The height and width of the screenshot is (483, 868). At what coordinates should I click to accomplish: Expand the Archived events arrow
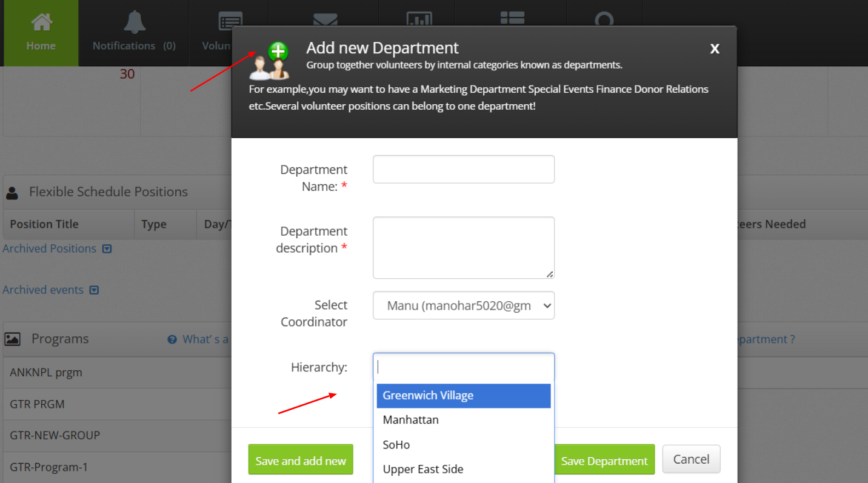(94, 290)
